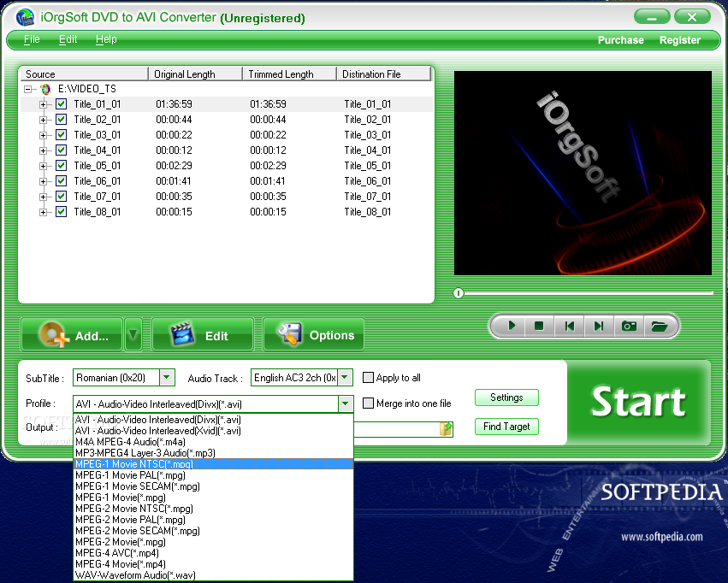Viewport: 728px width, 583px height.
Task: Expand Title_08_01 tree node
Action: pos(43,212)
